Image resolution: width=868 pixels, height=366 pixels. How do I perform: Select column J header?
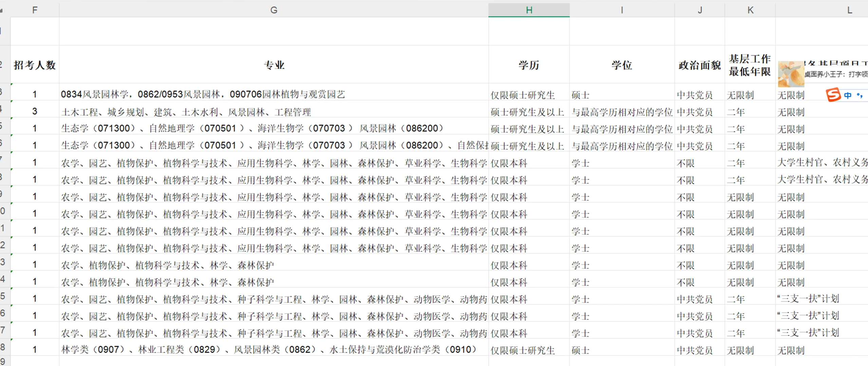tap(699, 10)
